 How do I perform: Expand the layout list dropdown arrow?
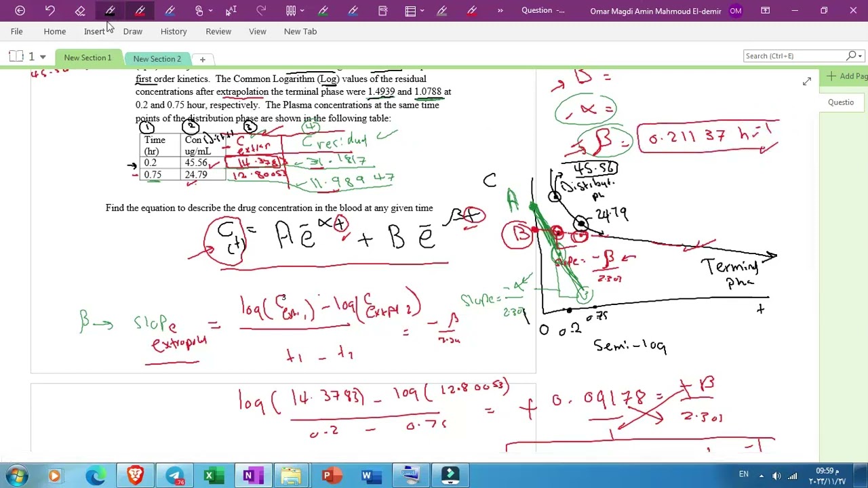point(422,11)
